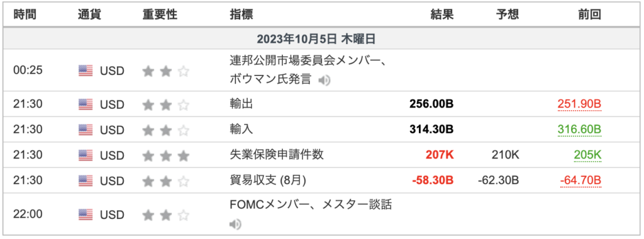Image resolution: width=644 pixels, height=239 pixels.
Task: Click the US flag in the 輸出 row
Action: click(x=86, y=105)
